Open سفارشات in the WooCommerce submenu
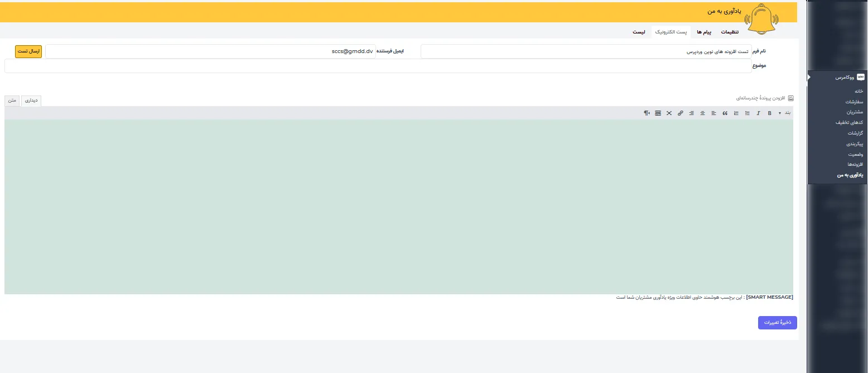 (854, 102)
